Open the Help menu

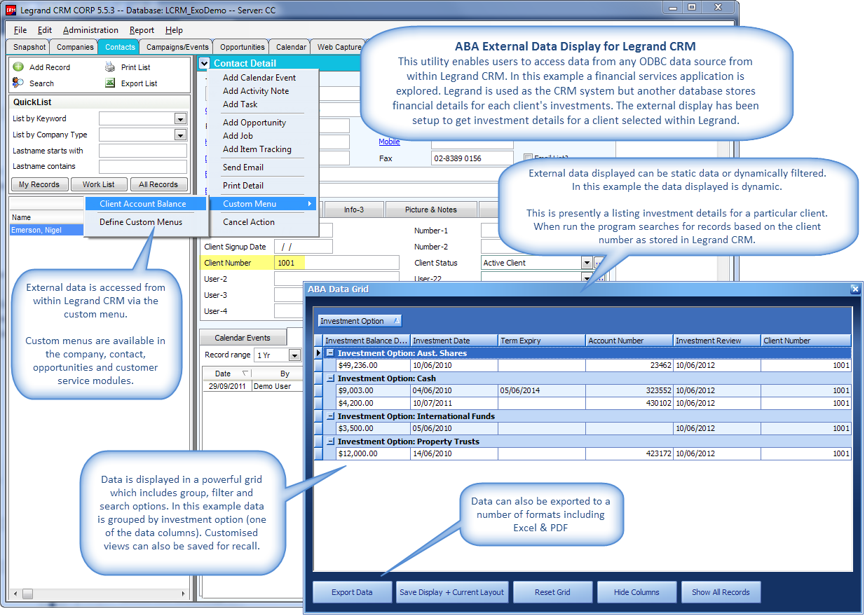point(174,30)
